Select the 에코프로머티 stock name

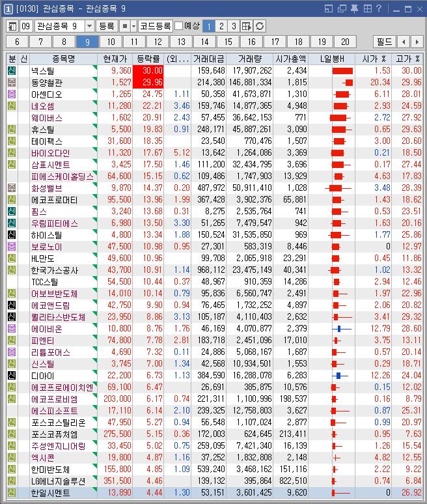pyautogui.click(x=54, y=200)
